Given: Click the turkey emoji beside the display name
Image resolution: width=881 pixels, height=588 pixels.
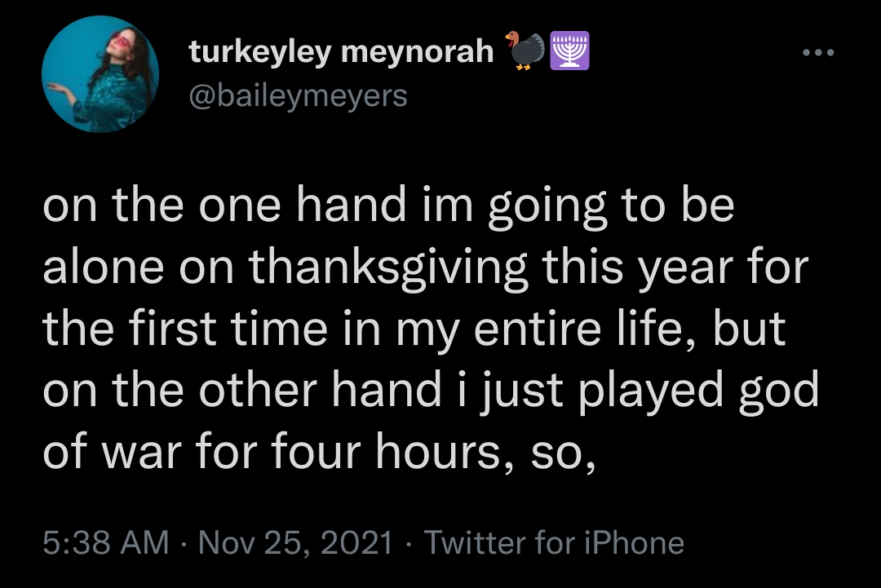Looking at the screenshot, I should [x=524, y=51].
